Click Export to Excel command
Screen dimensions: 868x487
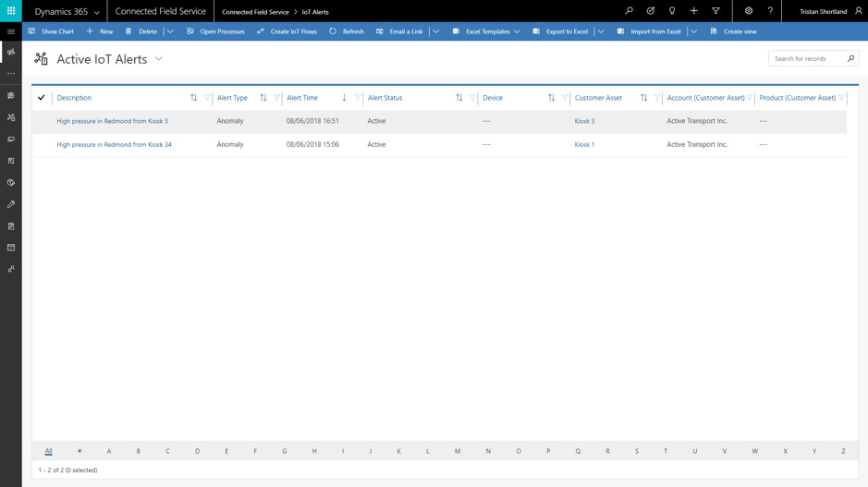(x=560, y=31)
